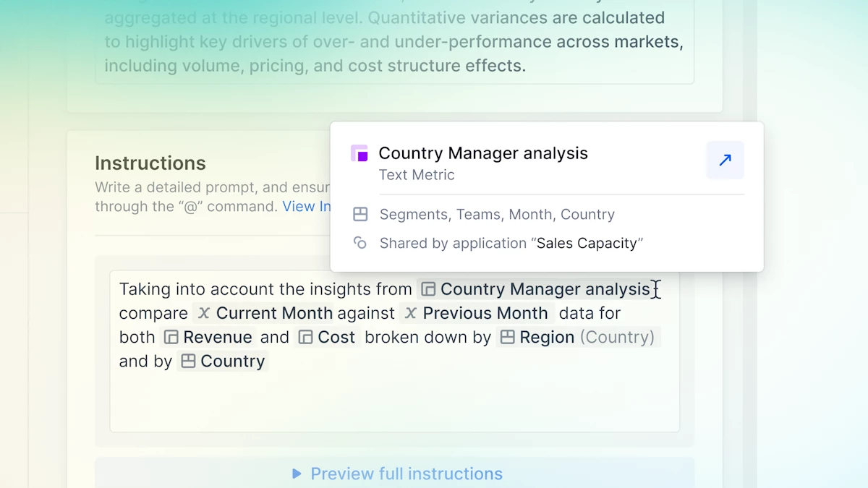The image size is (868, 488).
Task: Click the Country Manager analysis popup title
Action: 482,153
